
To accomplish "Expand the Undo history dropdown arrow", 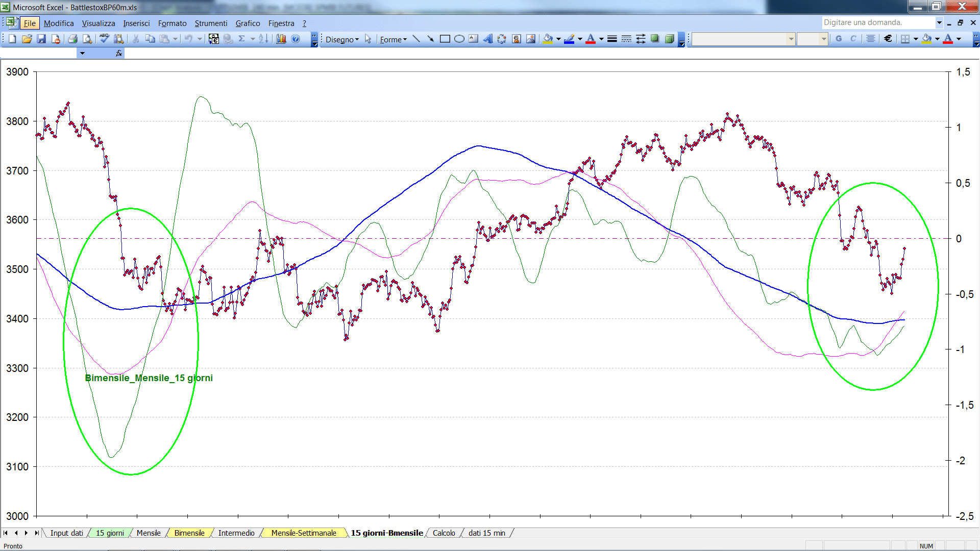I will coord(200,39).
